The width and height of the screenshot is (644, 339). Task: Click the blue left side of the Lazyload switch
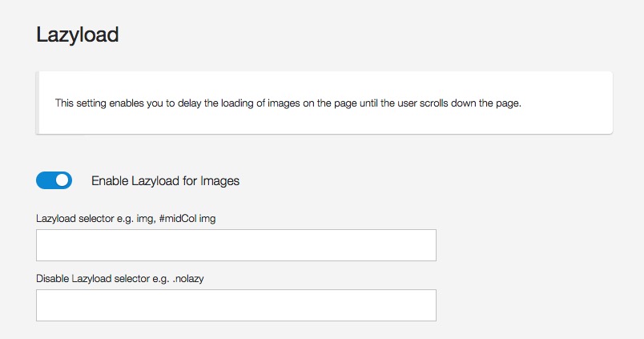coord(45,181)
